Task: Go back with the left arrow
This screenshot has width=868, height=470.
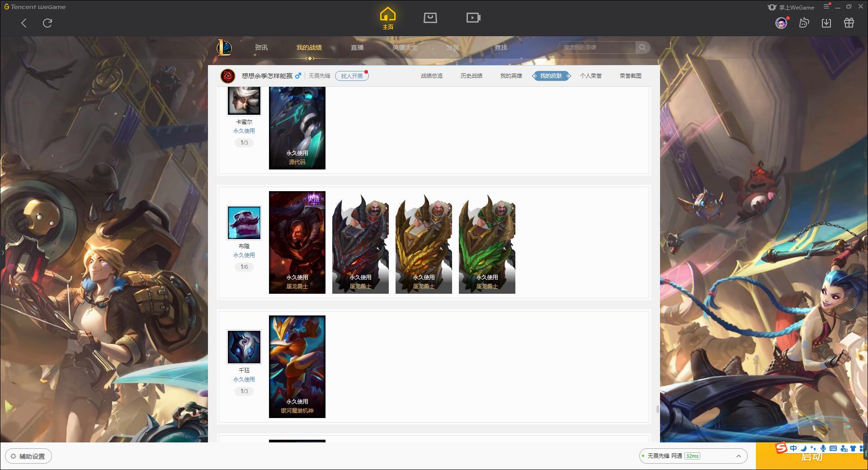Action: pos(24,23)
